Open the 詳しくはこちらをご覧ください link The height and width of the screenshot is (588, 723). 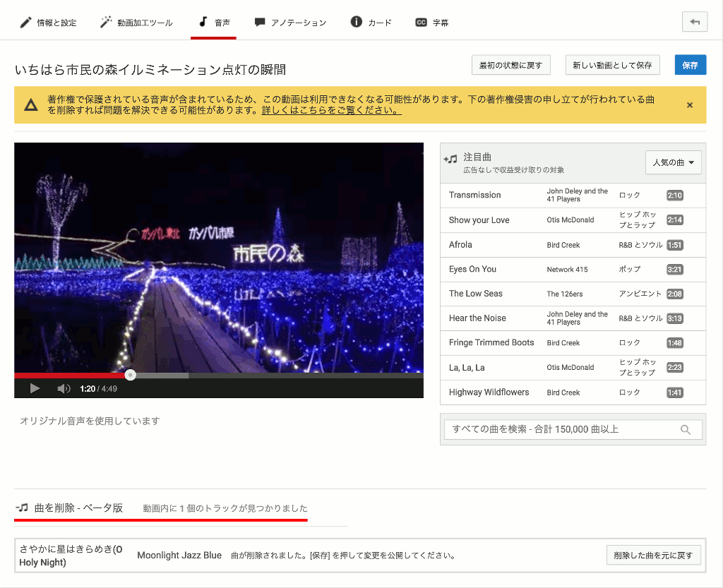click(x=332, y=111)
